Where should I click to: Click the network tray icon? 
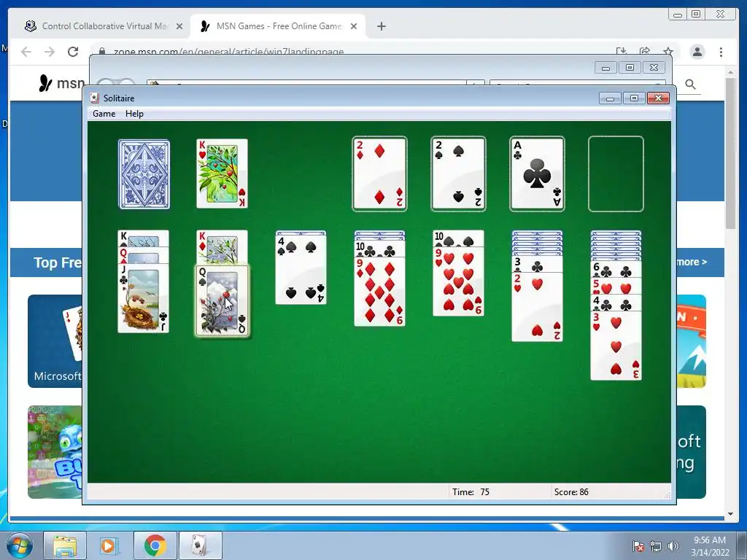656,546
